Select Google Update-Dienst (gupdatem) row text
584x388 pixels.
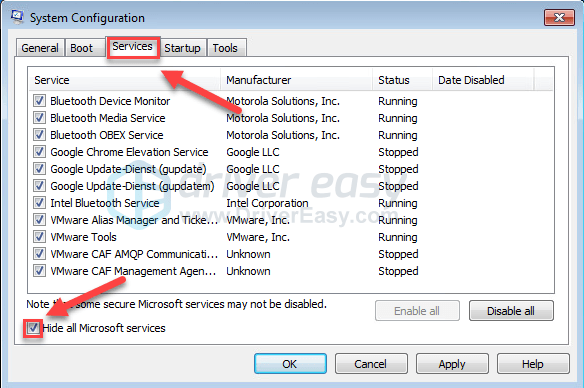coord(132,186)
